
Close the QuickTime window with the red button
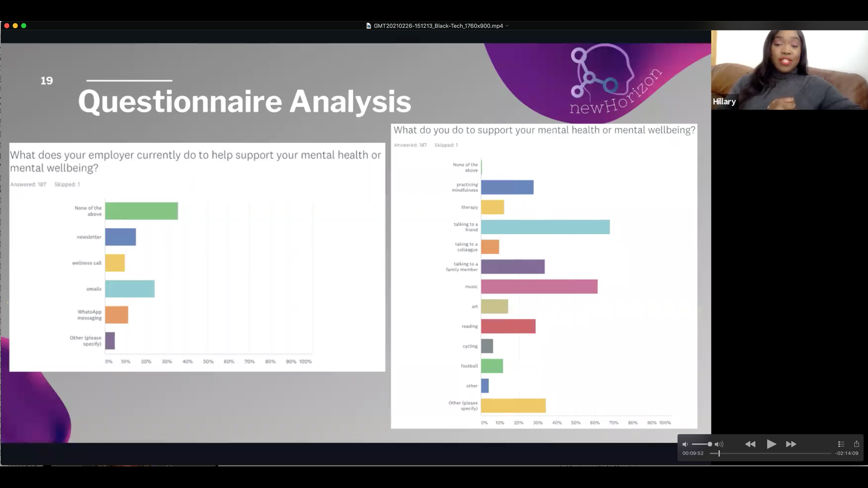(x=7, y=26)
